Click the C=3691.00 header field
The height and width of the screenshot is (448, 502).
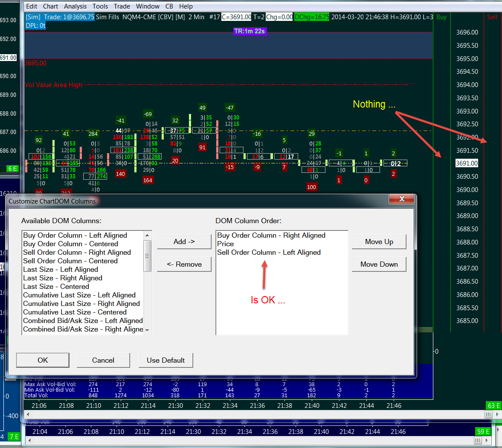click(x=236, y=17)
